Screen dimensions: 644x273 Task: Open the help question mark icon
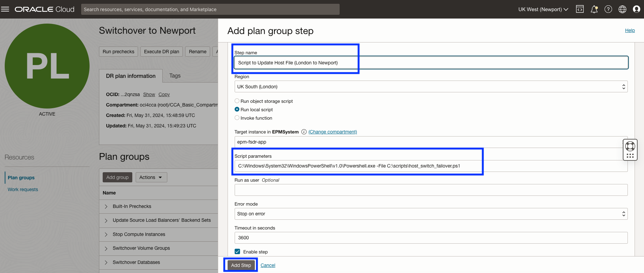pyautogui.click(x=608, y=9)
